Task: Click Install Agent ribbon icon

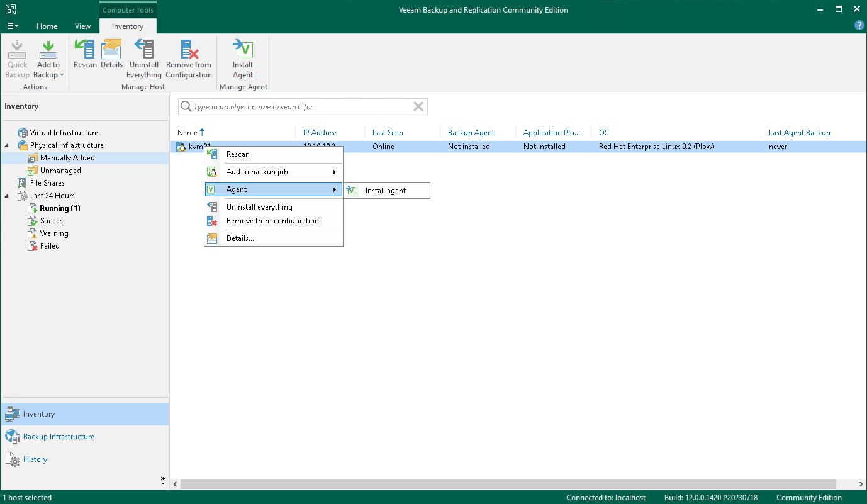Action: point(242,59)
